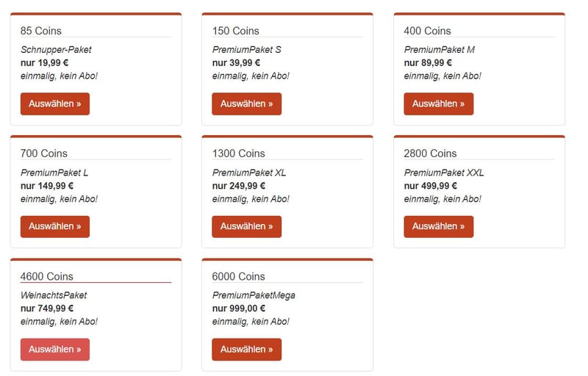Screen dimensions: 588x376
Task: Choose the 150 Coins PremiumPaket S Auswählen button
Action: tap(246, 104)
